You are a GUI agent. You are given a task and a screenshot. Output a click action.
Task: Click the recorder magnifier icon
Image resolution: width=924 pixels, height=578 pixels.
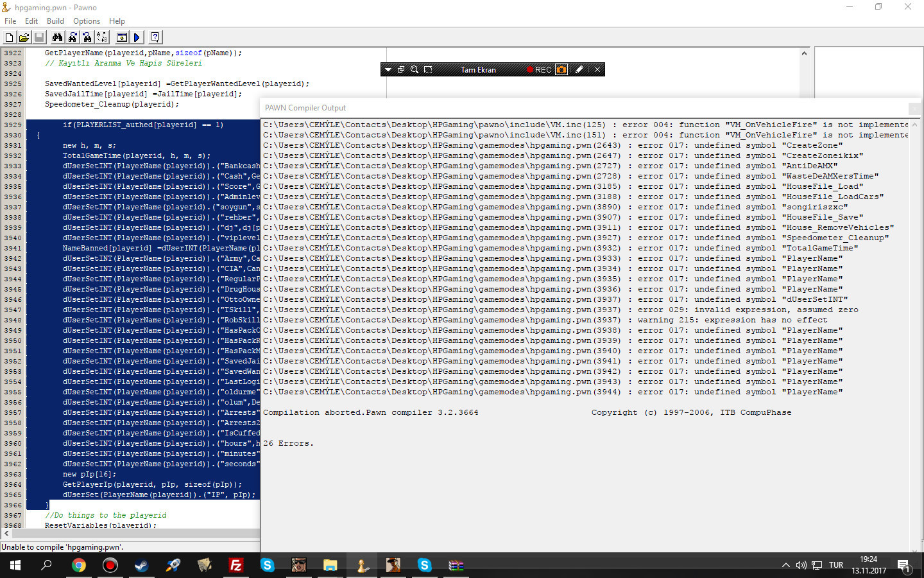coord(415,69)
